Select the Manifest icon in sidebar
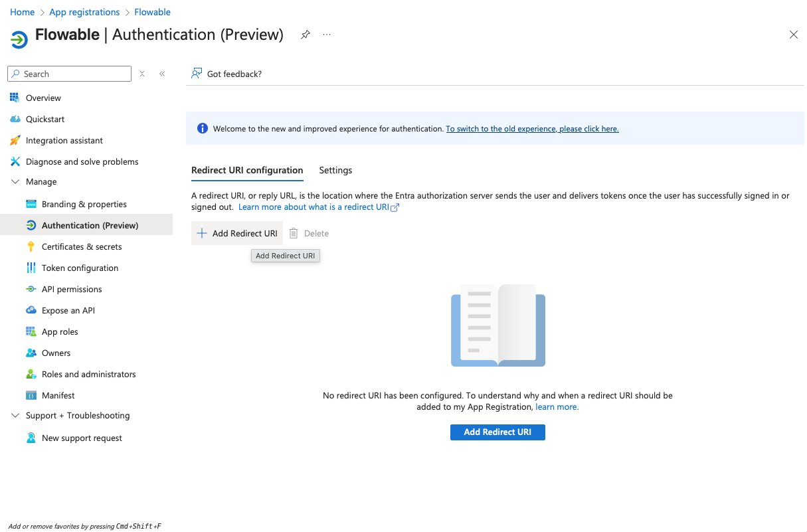 click(x=31, y=395)
